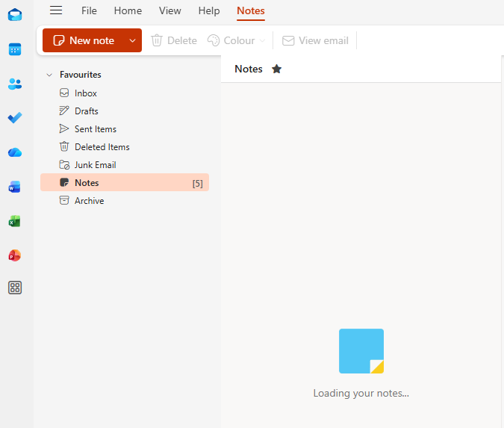Create a New note
The height and width of the screenshot is (428, 504).
pos(84,40)
